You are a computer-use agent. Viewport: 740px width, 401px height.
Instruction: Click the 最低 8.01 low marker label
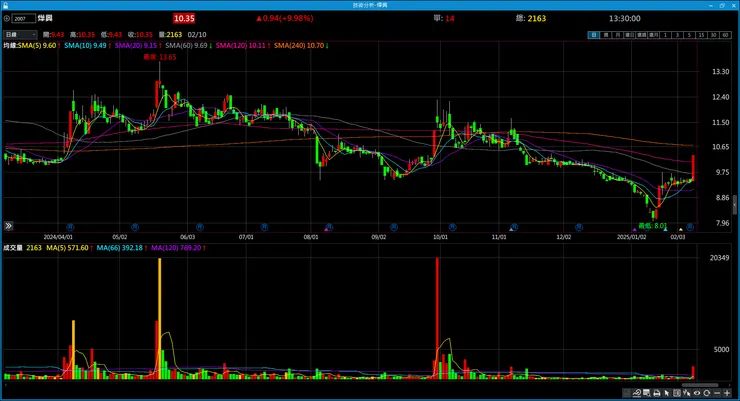(653, 226)
